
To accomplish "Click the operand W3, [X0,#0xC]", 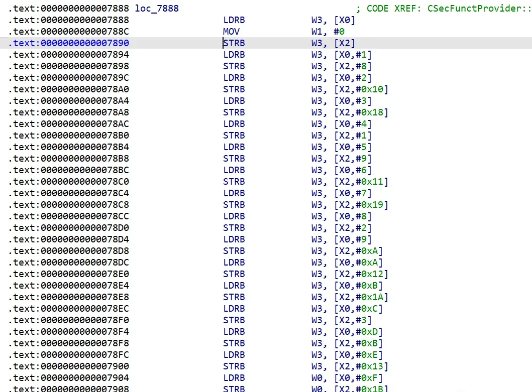I will (x=347, y=308).
